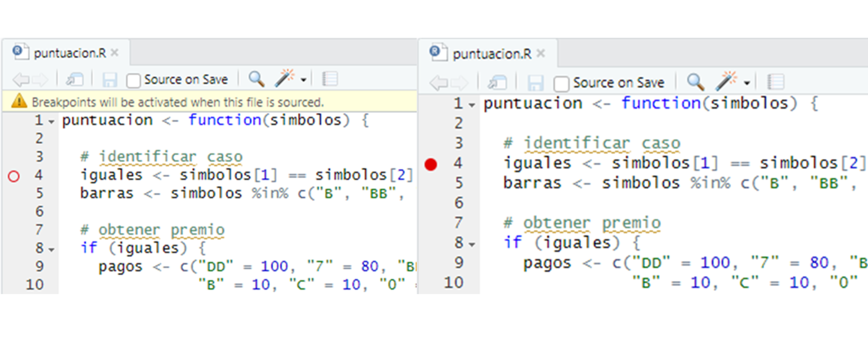Click the compile report notebook icon in left editor
The width and height of the screenshot is (868, 337).
click(x=329, y=79)
